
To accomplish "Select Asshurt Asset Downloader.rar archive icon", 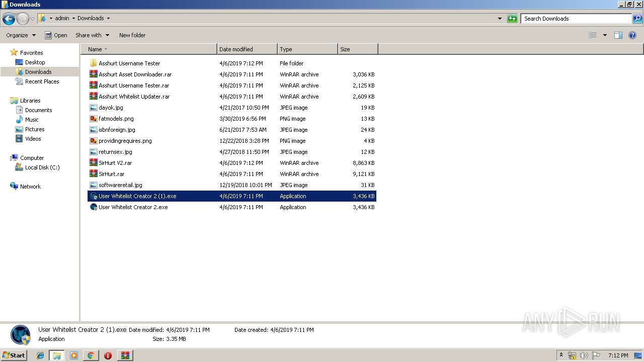I will 93,74.
